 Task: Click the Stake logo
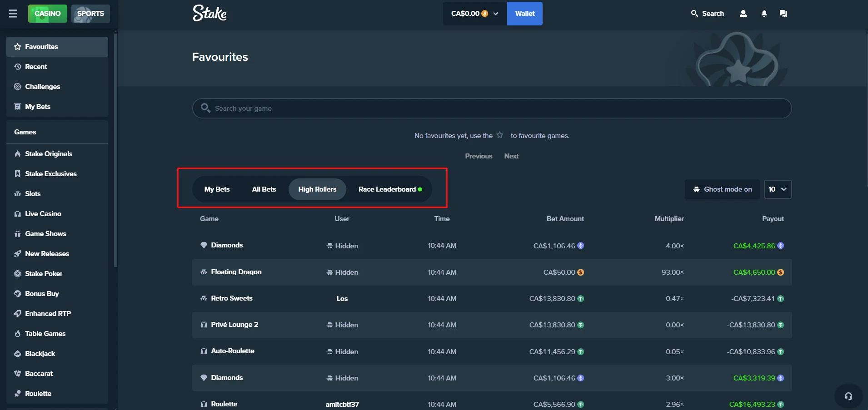(210, 13)
